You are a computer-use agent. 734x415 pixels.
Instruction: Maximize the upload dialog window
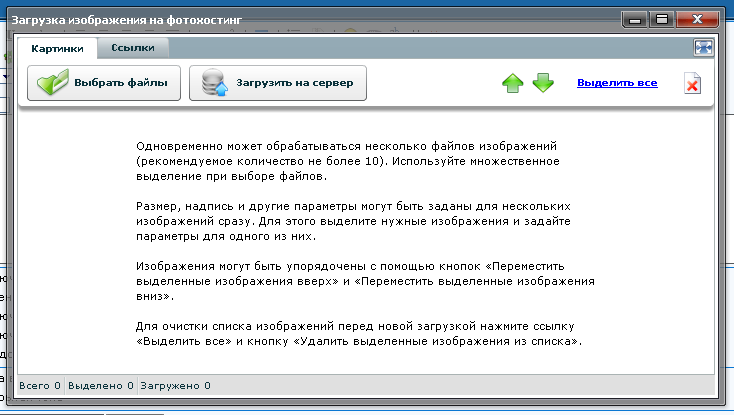[x=660, y=18]
